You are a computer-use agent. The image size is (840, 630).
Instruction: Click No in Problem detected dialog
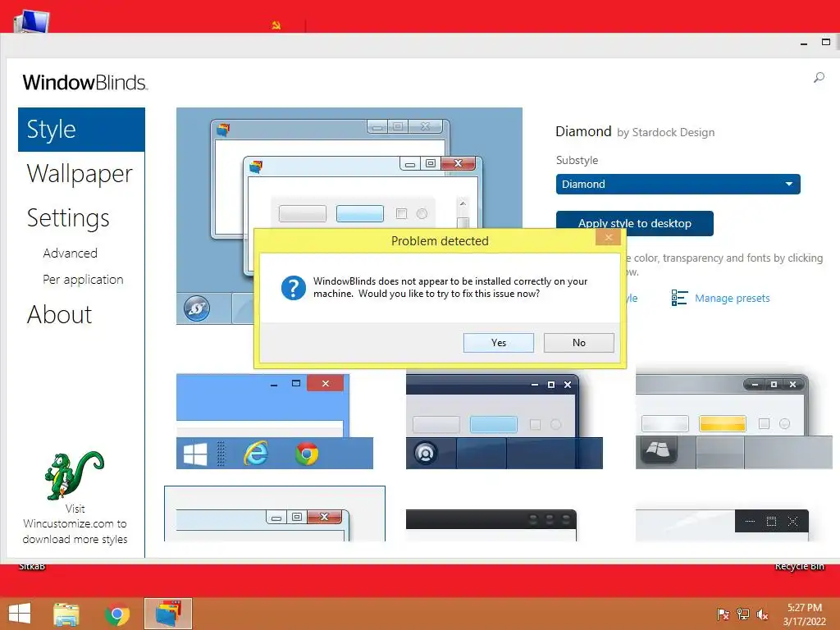click(578, 342)
